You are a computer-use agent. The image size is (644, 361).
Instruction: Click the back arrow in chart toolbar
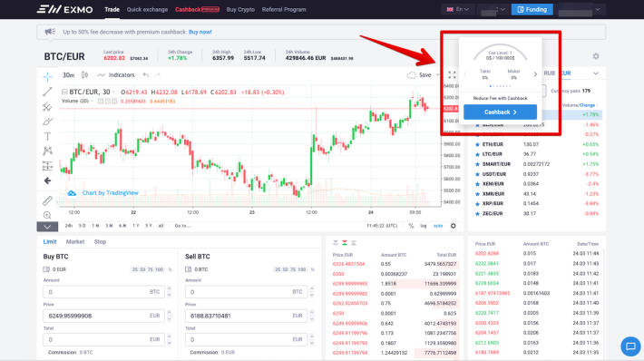(48, 180)
